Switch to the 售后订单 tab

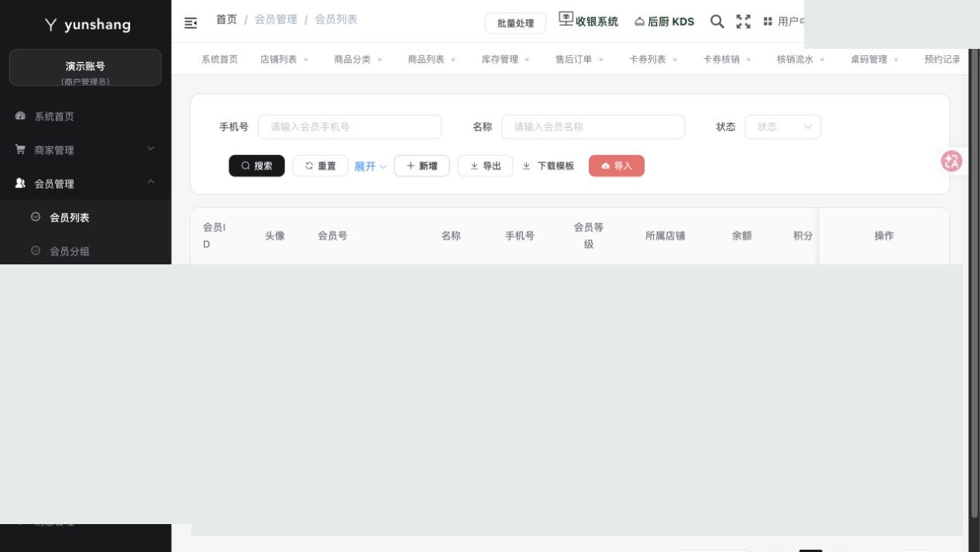click(x=574, y=60)
